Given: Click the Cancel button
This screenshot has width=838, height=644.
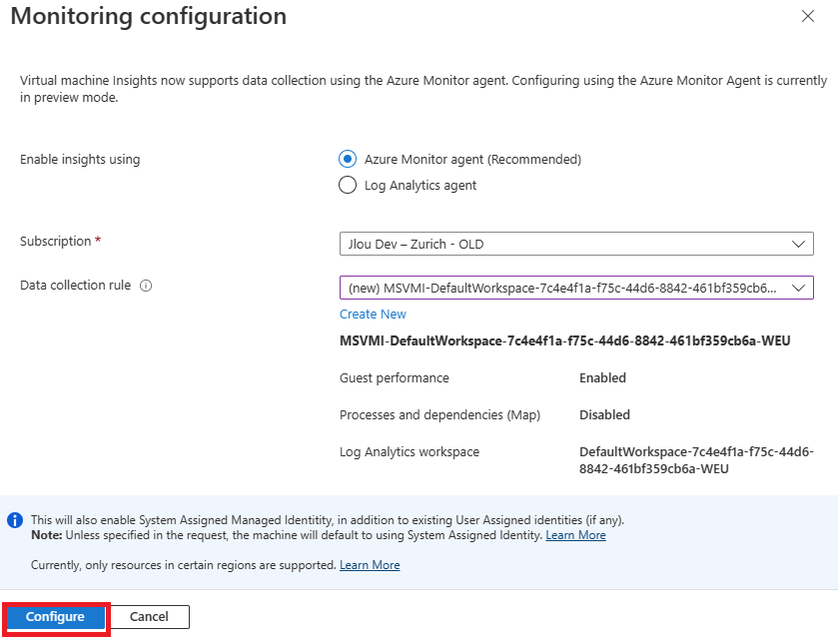Looking at the screenshot, I should click(149, 617).
